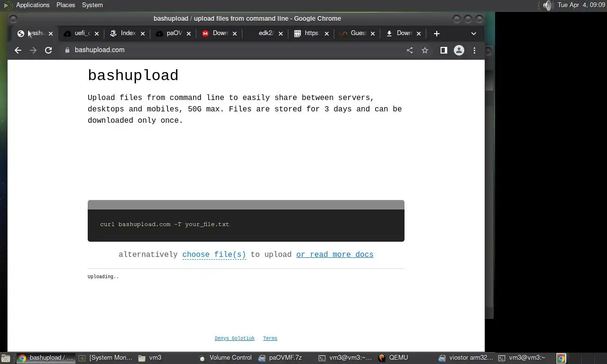Expand the tab search chevron
The width and height of the screenshot is (607, 364).
(x=473, y=34)
